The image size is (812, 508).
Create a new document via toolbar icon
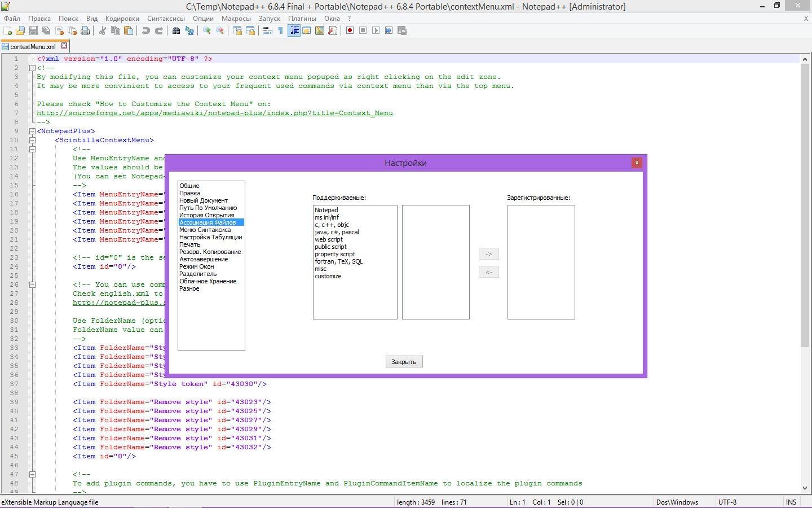tap(8, 30)
